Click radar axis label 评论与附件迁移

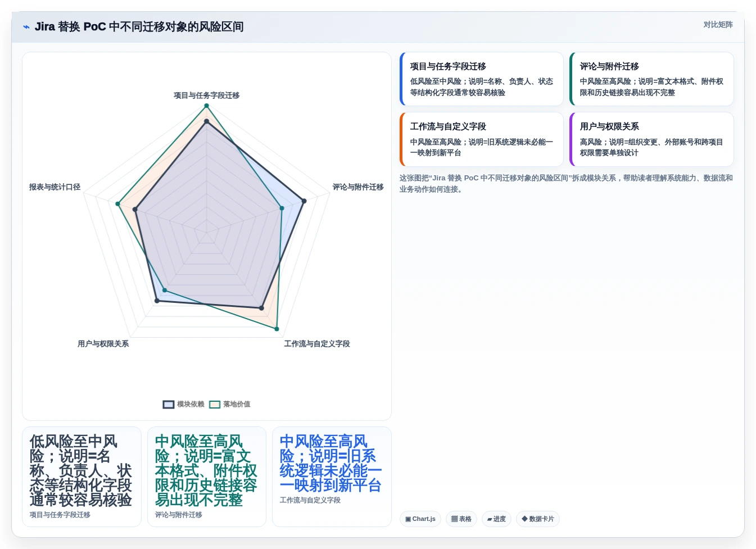(358, 187)
